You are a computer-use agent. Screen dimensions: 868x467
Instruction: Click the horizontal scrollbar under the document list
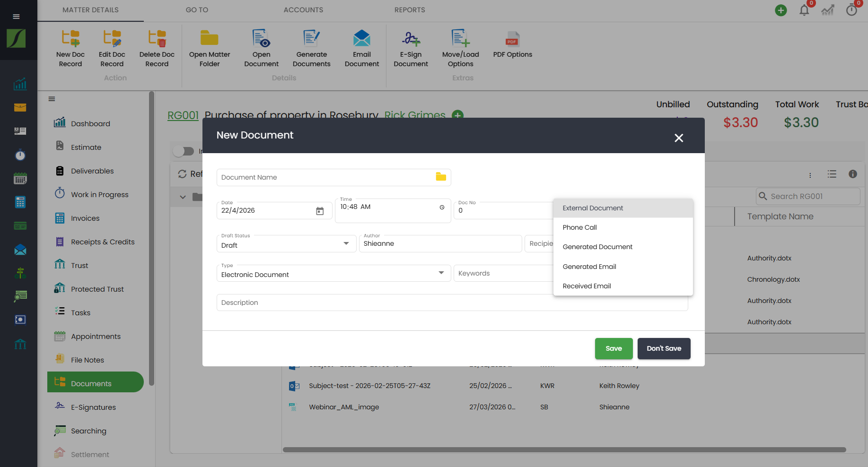click(x=564, y=450)
